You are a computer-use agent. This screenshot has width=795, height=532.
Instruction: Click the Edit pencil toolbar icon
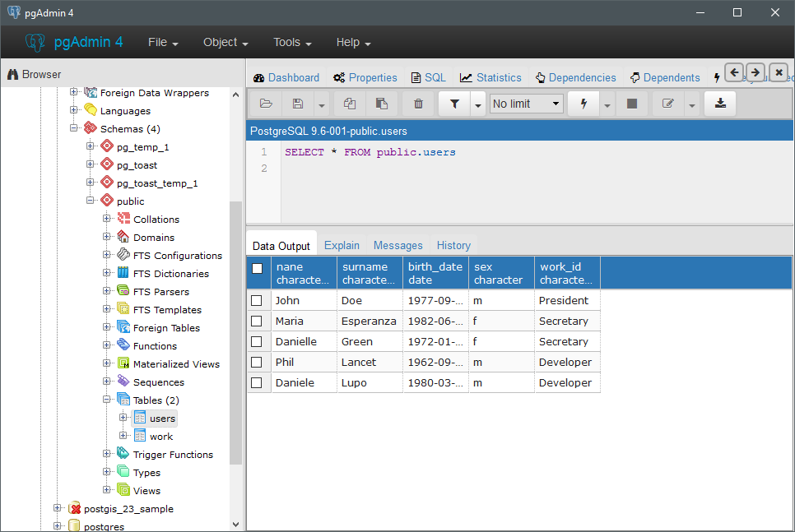pyautogui.click(x=668, y=104)
